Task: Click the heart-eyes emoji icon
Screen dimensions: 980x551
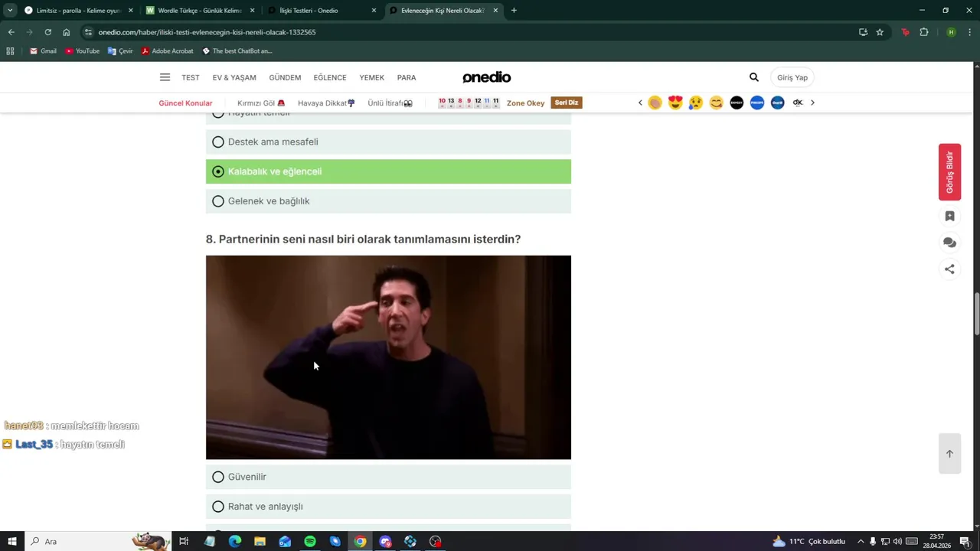Action: [675, 103]
